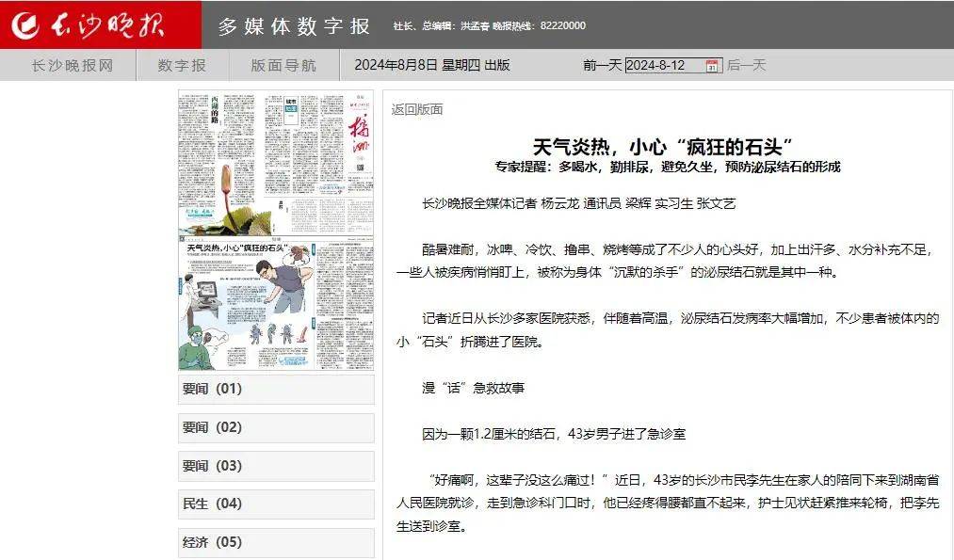Click the newspaper page thumbnail preview
This screenshot has width=954, height=560.
(275, 226)
